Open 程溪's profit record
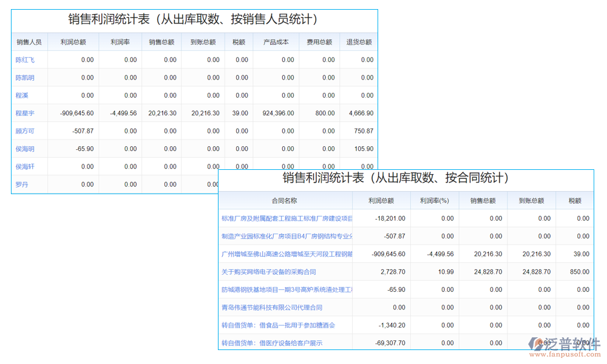607x364 pixels. 22,95
